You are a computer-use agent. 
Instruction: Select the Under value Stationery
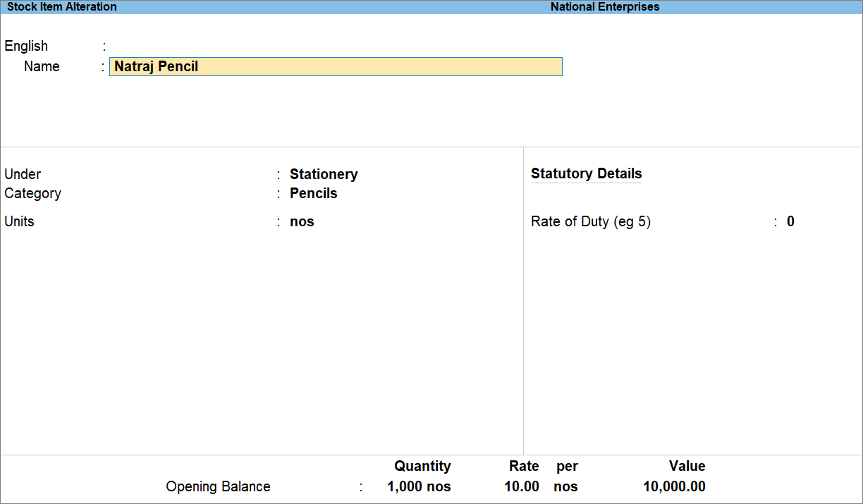[x=324, y=174]
